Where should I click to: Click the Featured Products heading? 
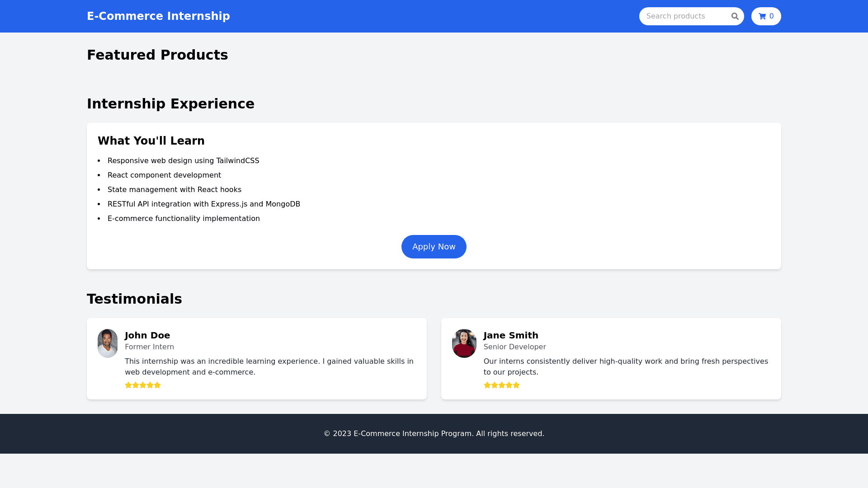(157, 55)
